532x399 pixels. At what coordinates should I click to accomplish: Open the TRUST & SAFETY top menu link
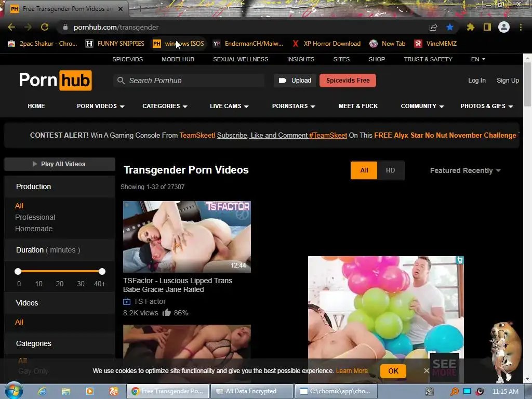coord(428,59)
